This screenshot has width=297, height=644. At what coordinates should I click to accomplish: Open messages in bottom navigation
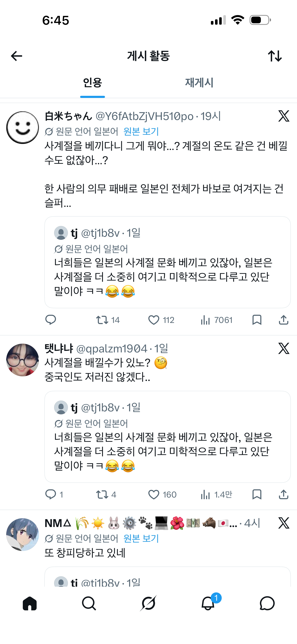pyautogui.click(x=267, y=603)
